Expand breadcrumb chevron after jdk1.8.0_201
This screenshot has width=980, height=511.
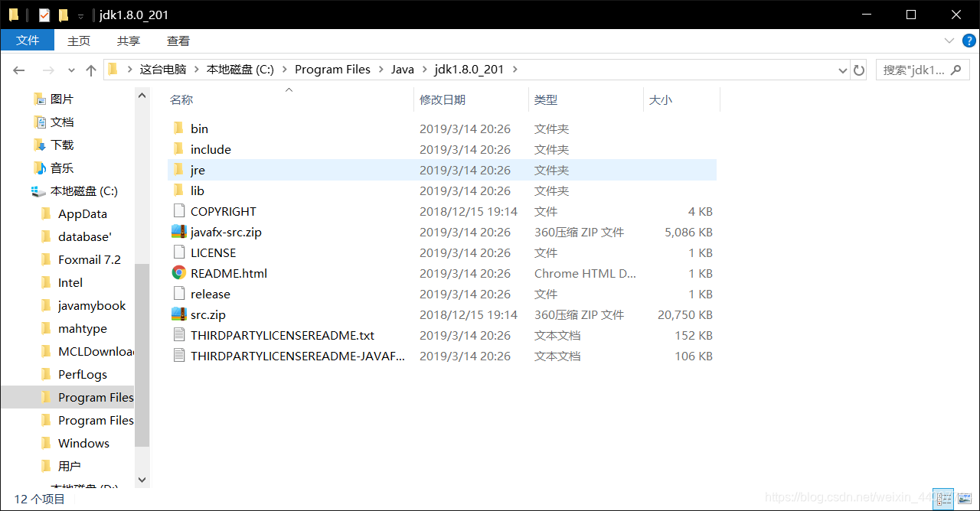pos(514,70)
